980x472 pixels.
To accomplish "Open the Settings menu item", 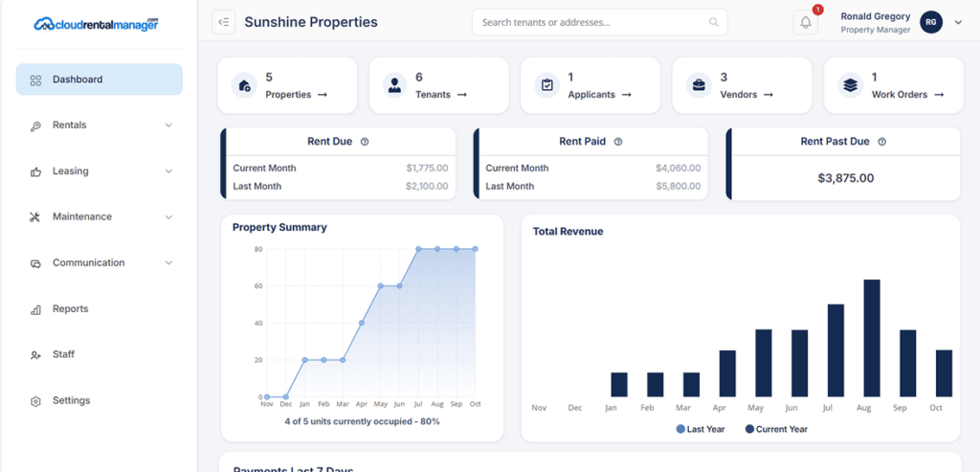I will [100, 401].
